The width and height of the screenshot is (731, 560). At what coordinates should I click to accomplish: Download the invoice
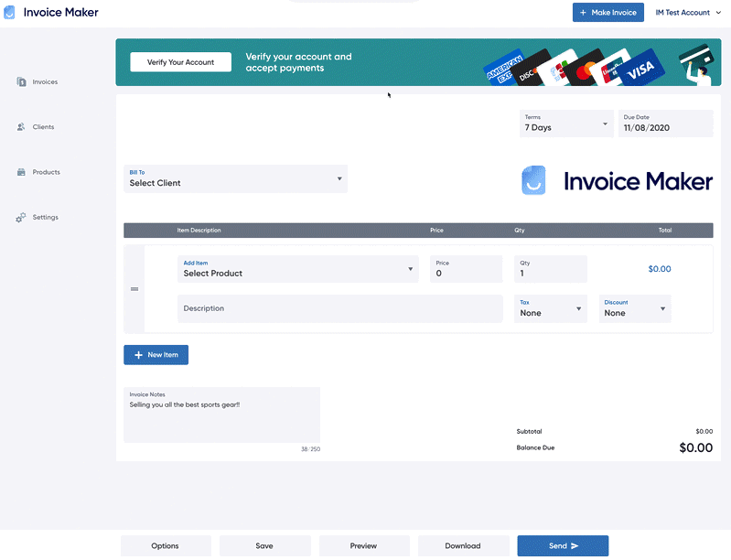463,546
